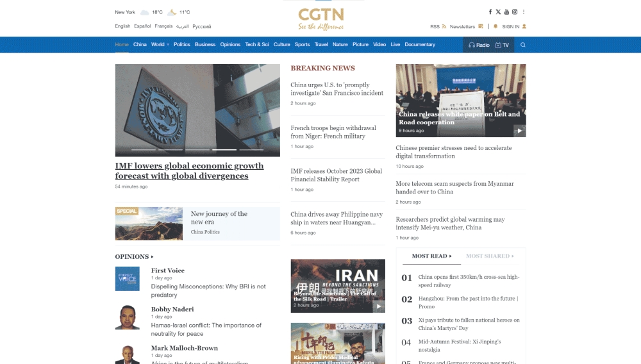Open Hamas-Israel conflict neutrality opinion
Image resolution: width=641 pixels, height=364 pixels.
[206, 329]
